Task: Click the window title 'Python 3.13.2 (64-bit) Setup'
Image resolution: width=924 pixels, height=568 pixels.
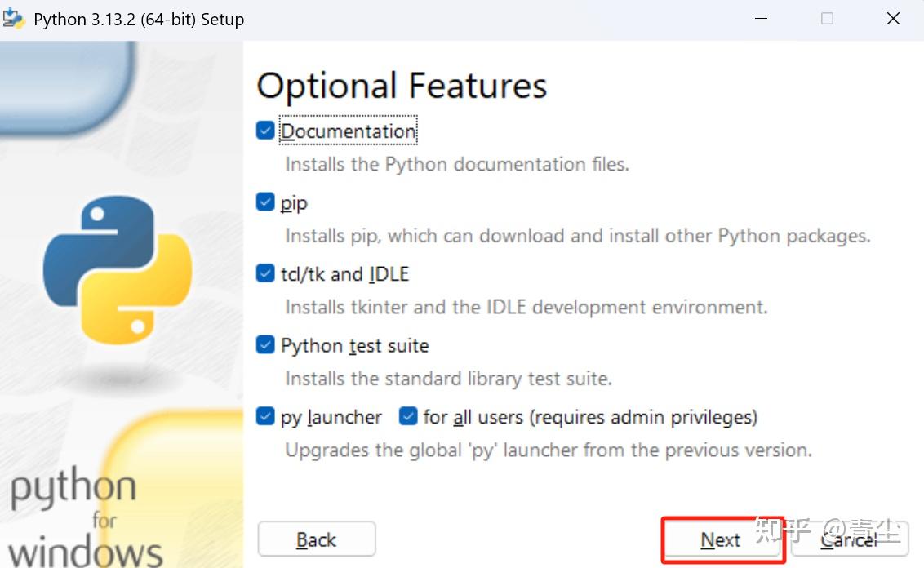Action: pyautogui.click(x=135, y=18)
